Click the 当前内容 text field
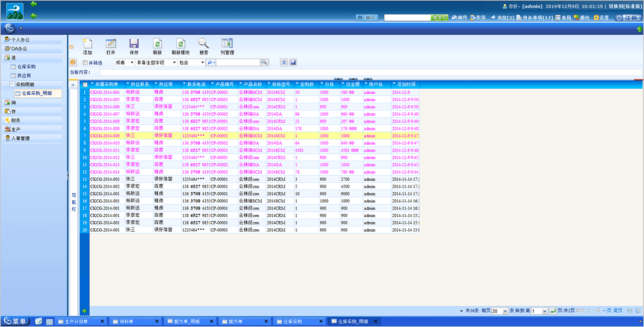Image resolution: width=644 pixels, height=327 pixels. click(371, 73)
